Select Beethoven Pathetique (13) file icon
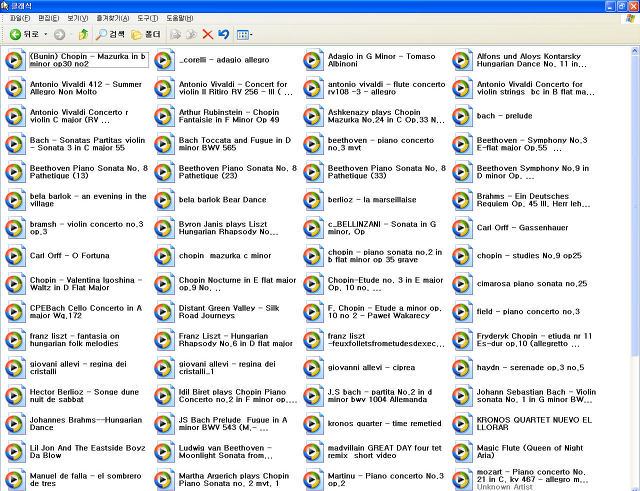The width and height of the screenshot is (640, 491). (x=15, y=172)
